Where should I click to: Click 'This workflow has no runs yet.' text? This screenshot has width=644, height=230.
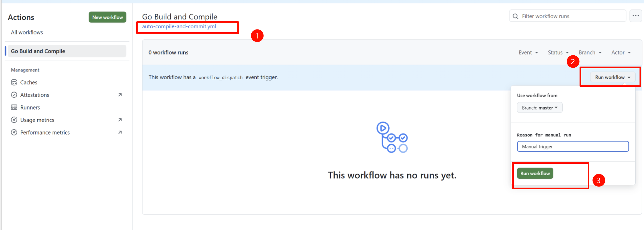point(392,175)
